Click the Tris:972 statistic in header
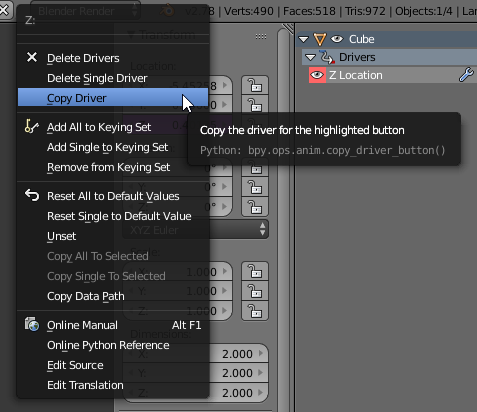Screen dimensions: 477x412 pyautogui.click(x=365, y=11)
